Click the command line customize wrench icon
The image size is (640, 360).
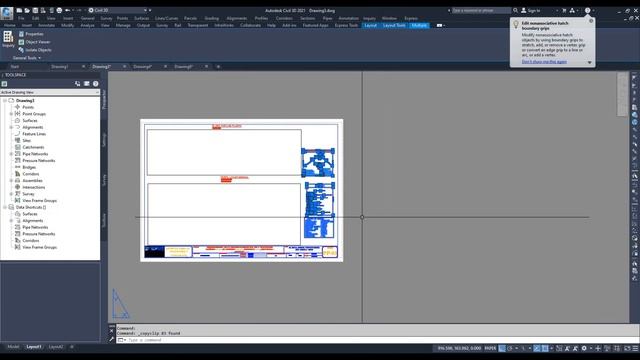111,339
